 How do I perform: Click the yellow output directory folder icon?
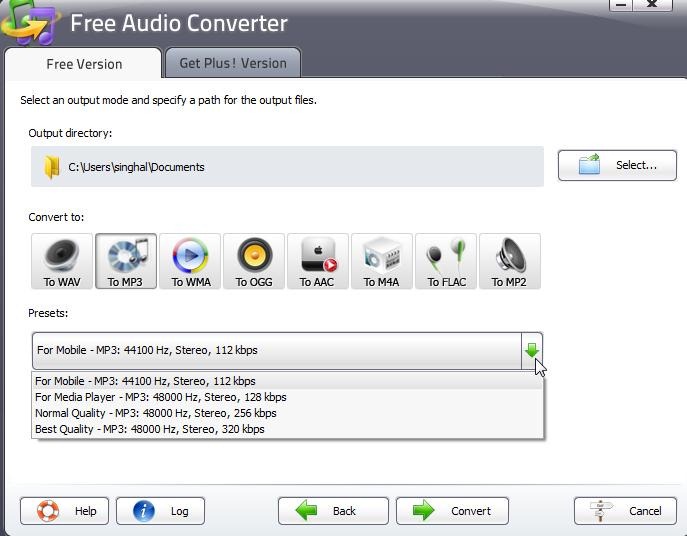51,167
